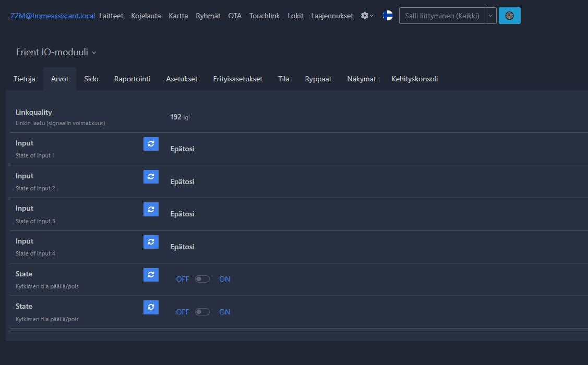Set the first State switch to ON label
588x365 pixels.
coord(224,279)
